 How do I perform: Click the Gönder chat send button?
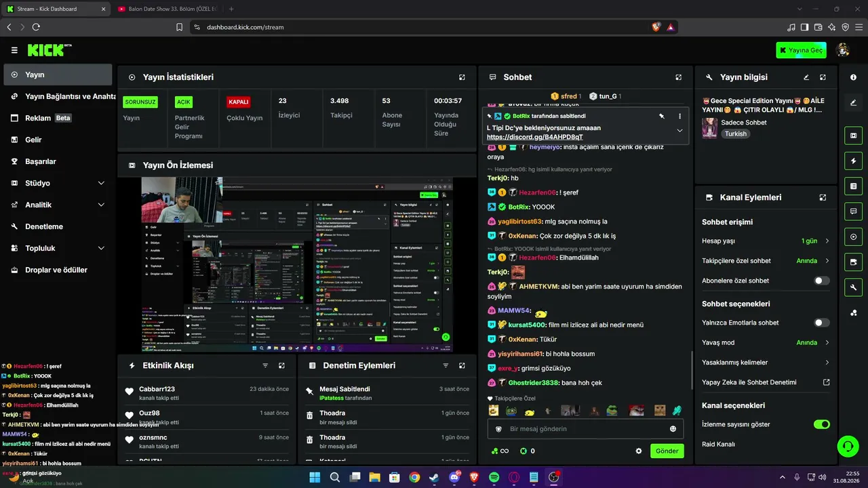pyautogui.click(x=667, y=451)
